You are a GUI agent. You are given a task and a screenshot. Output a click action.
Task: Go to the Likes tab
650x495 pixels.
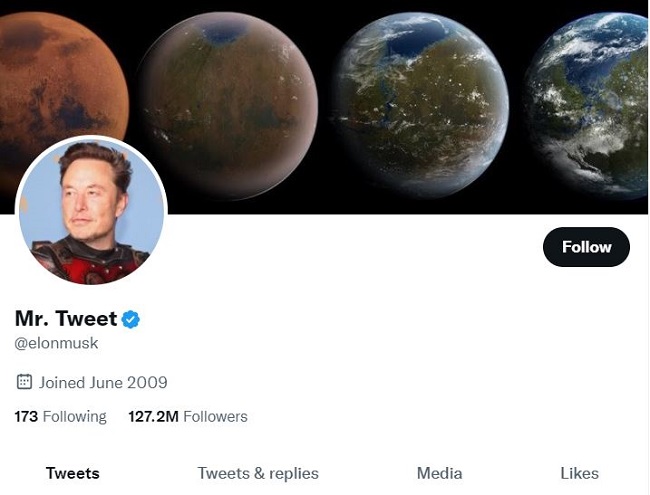tap(579, 473)
